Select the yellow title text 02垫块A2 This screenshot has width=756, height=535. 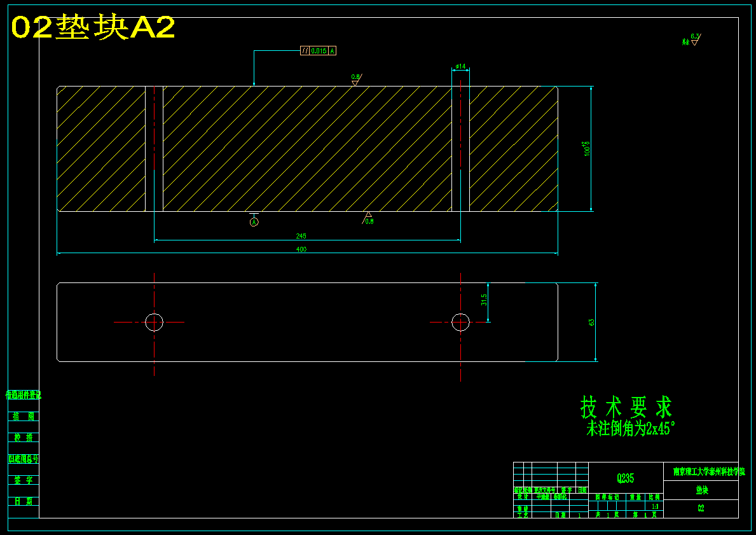click(93, 27)
